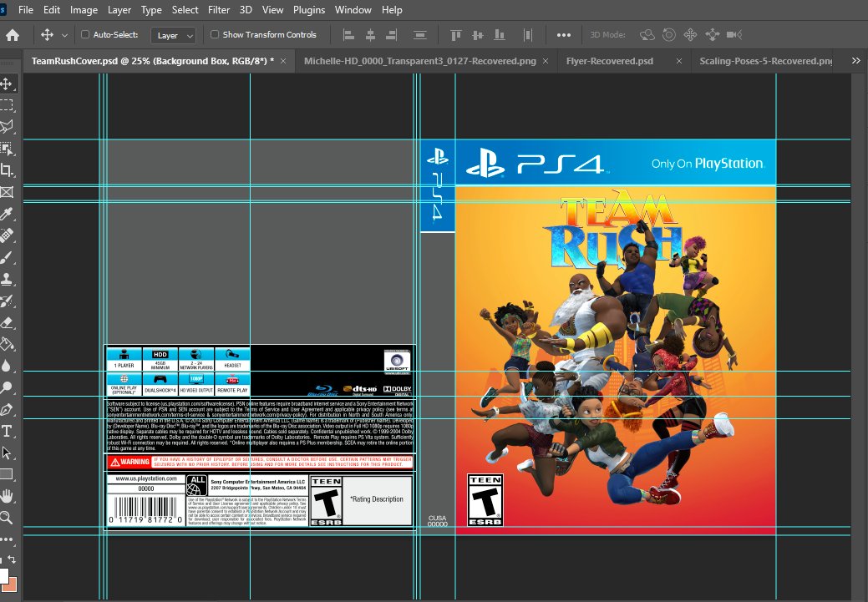Select the Move tool in the left toolbar
Screen dimensions: 868x602
[7, 83]
